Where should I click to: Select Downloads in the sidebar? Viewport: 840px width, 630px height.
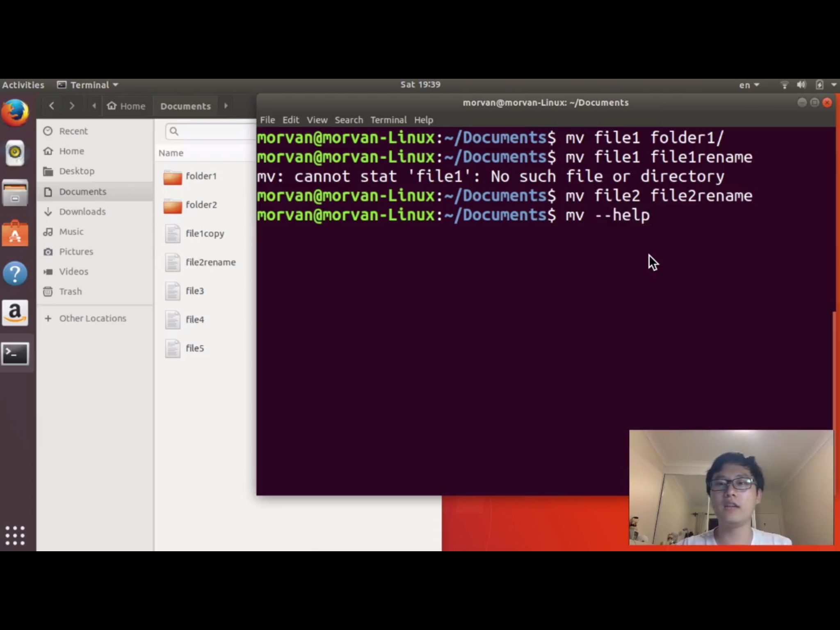click(82, 212)
